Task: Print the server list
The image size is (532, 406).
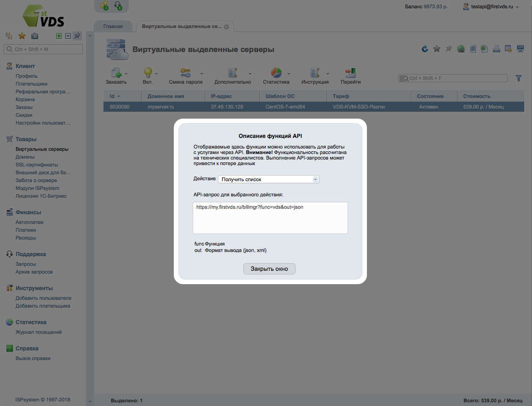Action: tap(496, 48)
